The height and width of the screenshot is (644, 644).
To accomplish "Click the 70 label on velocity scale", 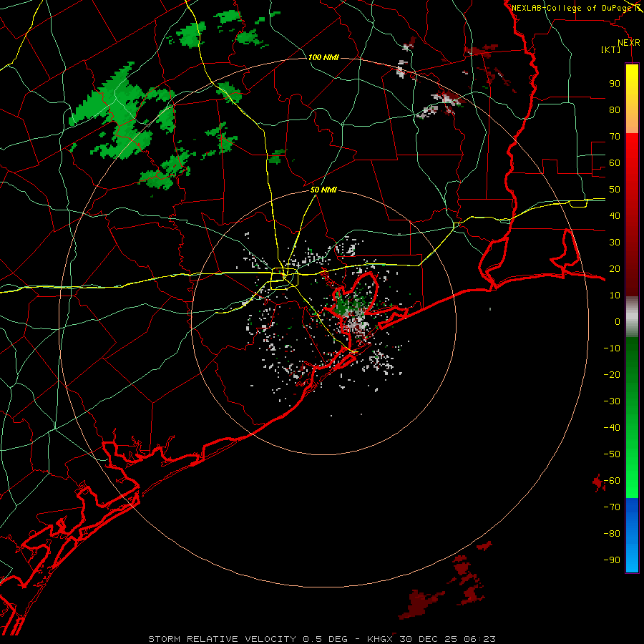I will (615, 137).
